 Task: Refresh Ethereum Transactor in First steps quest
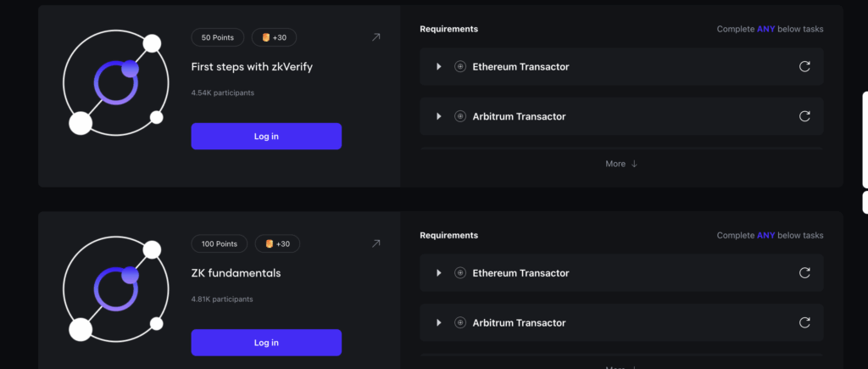point(804,66)
